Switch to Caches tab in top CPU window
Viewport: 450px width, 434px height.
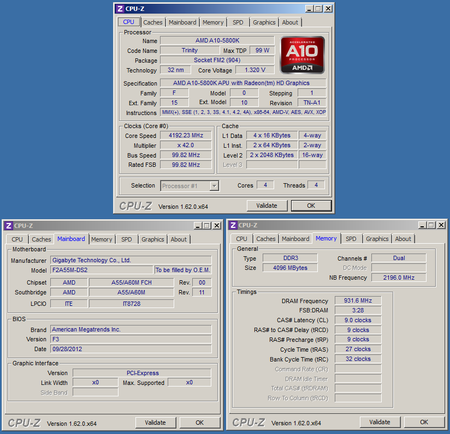[153, 22]
